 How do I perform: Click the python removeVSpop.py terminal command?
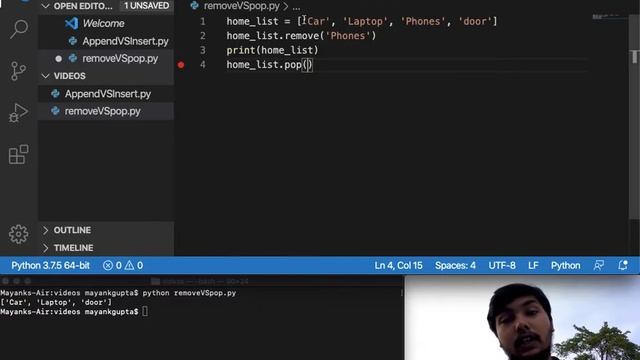coord(189,293)
